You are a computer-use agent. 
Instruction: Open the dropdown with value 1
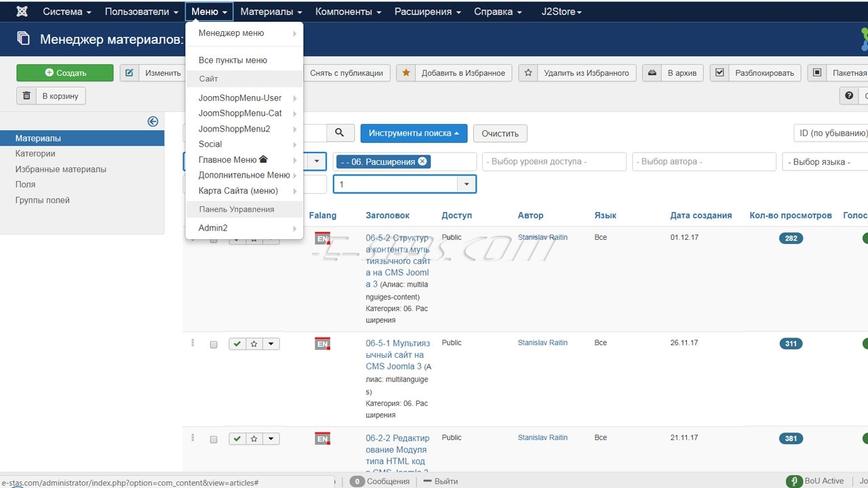point(404,184)
